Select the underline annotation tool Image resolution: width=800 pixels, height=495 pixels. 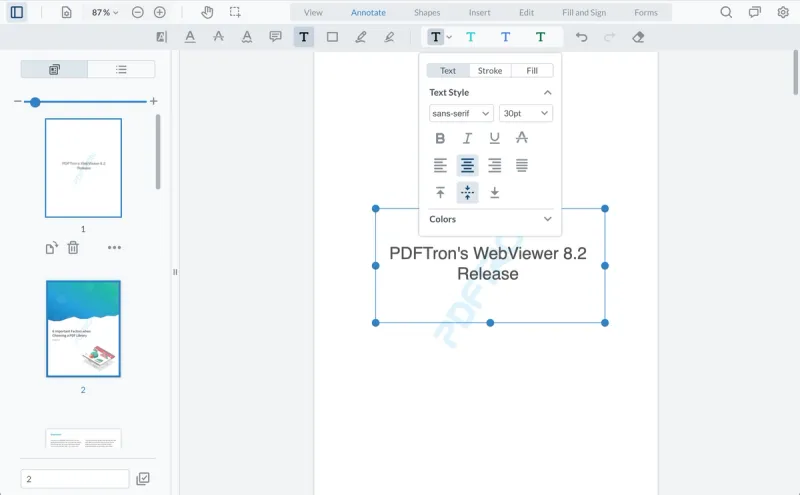click(190, 37)
